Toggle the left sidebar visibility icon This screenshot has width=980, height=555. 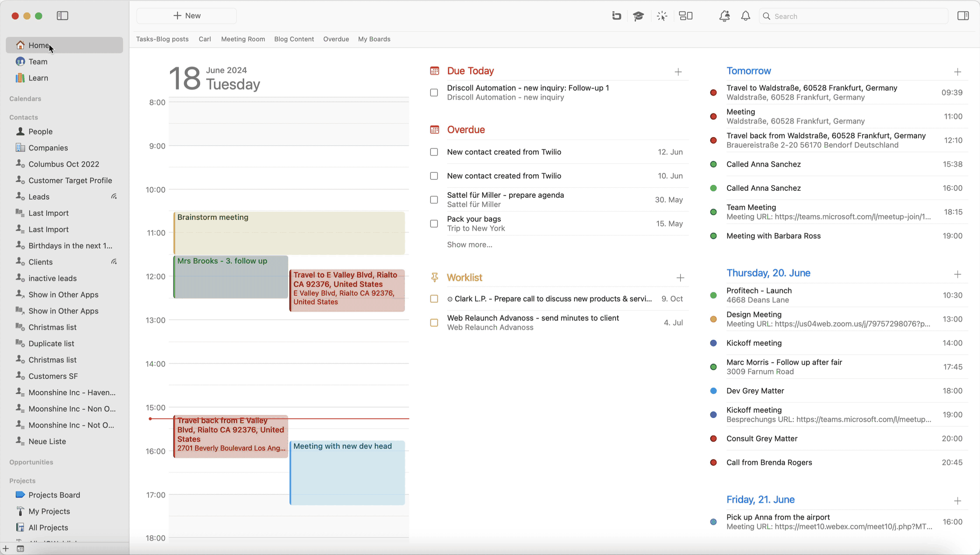[62, 16]
